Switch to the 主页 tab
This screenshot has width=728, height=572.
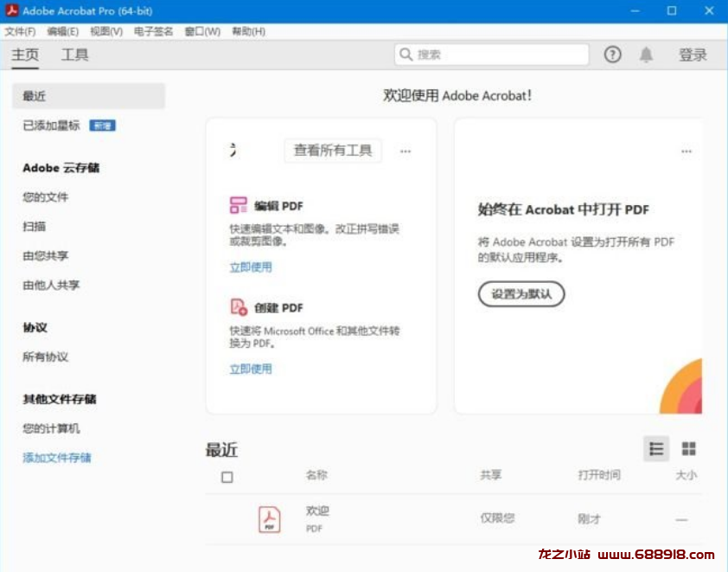pyautogui.click(x=25, y=55)
